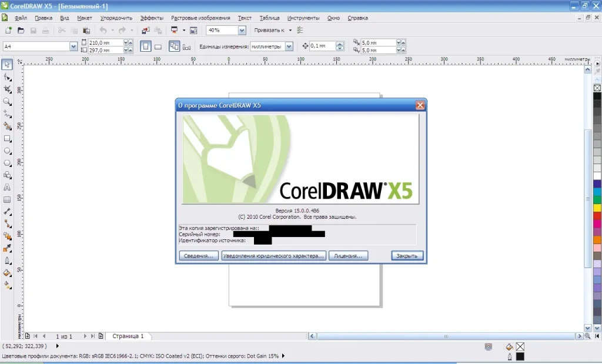
Task: Select the Zoom tool
Action: [8, 101]
